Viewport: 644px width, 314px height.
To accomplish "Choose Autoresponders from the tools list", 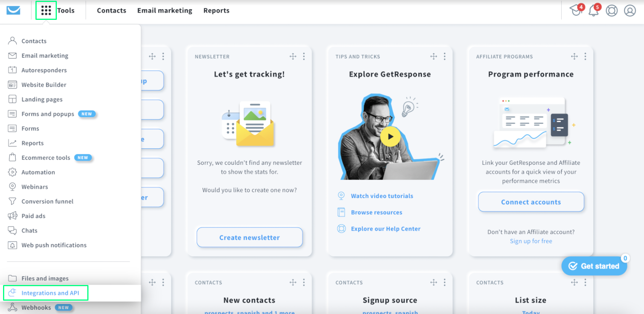I will tap(44, 70).
